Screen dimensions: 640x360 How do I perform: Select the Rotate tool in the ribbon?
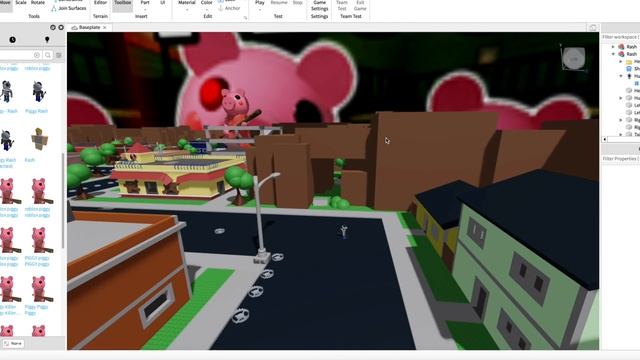coord(38,3)
